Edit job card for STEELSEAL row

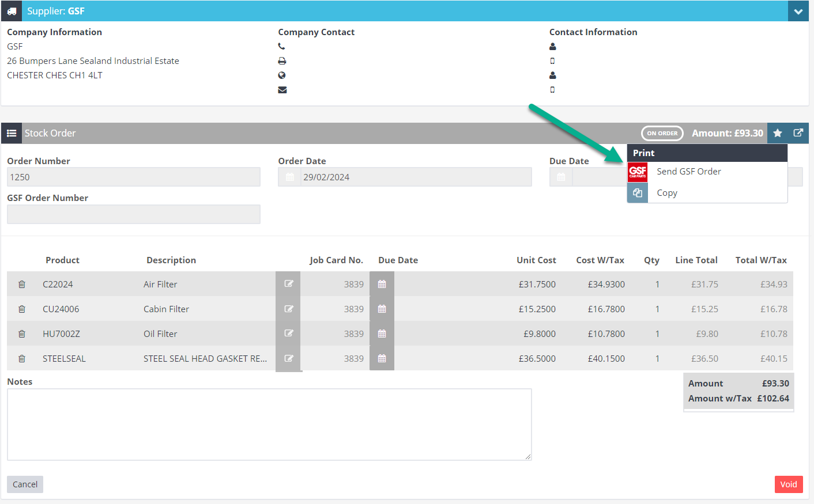(289, 358)
